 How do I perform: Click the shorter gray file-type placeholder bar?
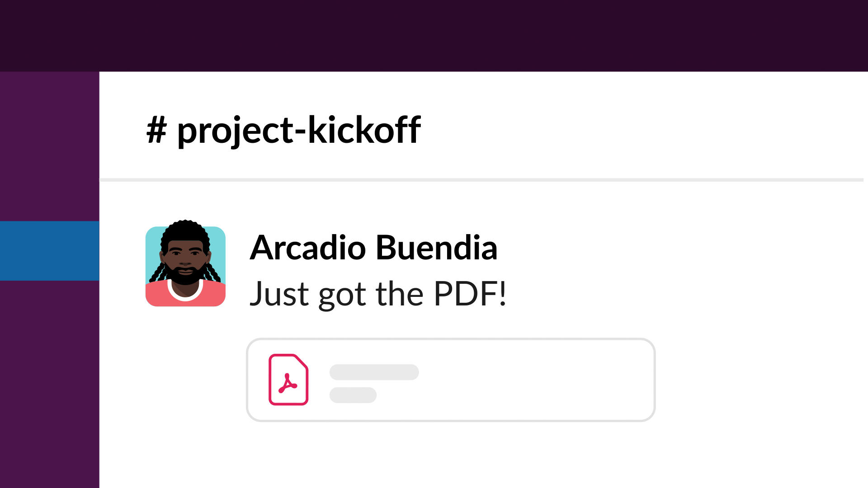pos(353,395)
